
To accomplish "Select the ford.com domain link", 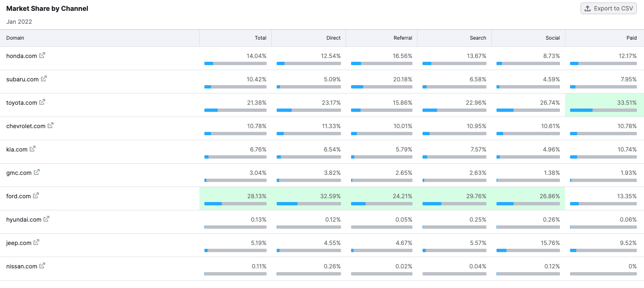I will 19,195.
